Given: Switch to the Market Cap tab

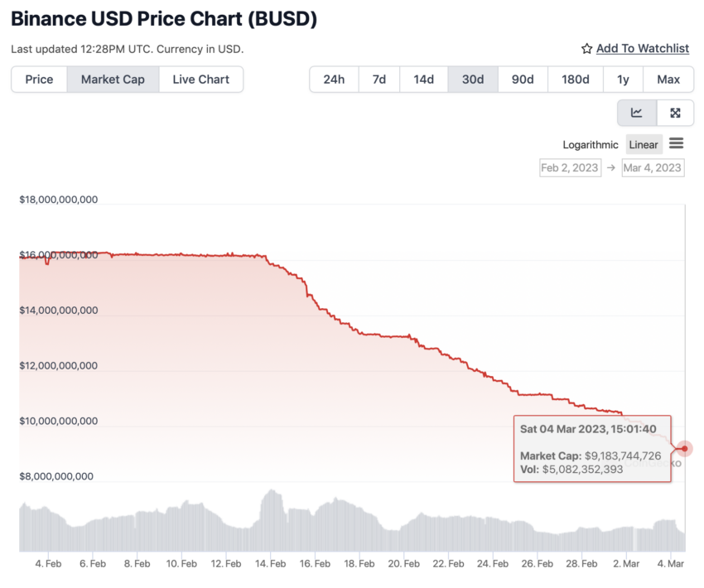Looking at the screenshot, I should (113, 80).
